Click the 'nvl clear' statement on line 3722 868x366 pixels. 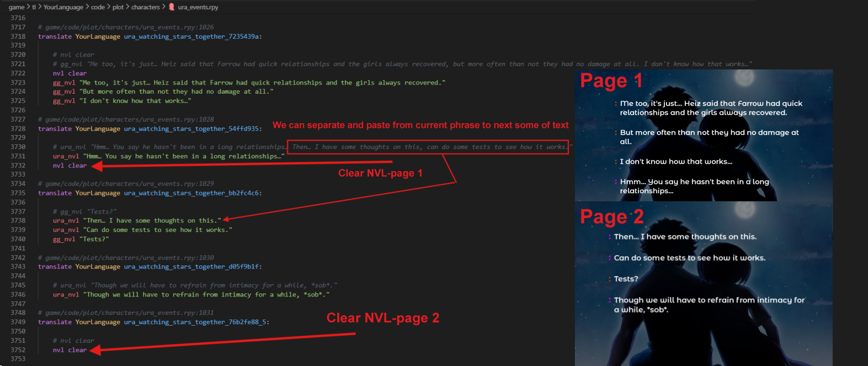click(x=70, y=73)
